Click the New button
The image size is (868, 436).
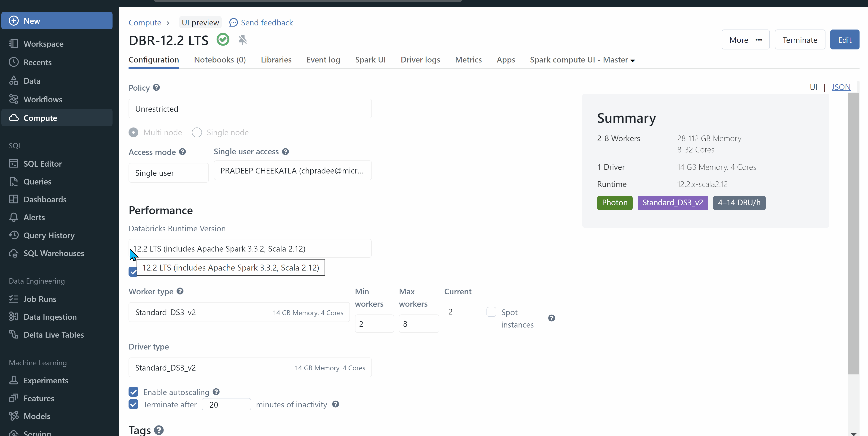57,21
